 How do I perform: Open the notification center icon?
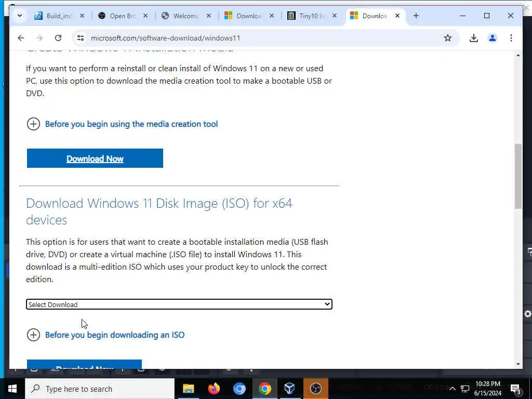coord(515,389)
